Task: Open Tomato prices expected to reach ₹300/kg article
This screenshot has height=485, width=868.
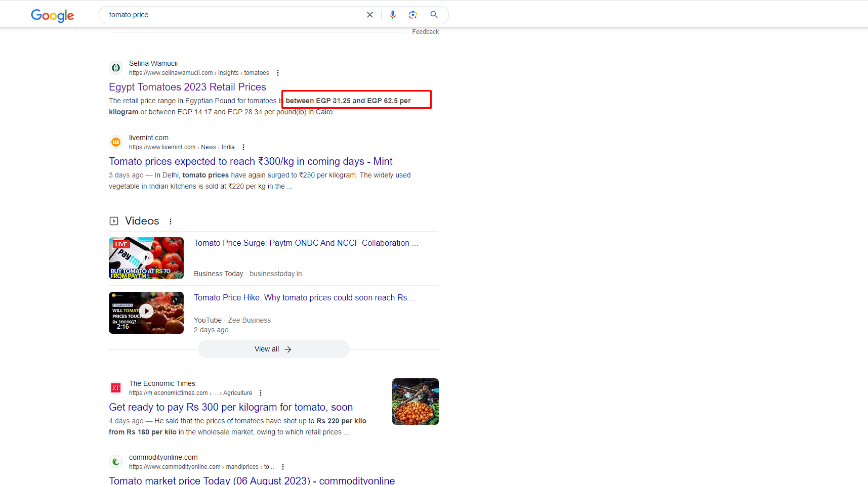Action: tap(251, 161)
